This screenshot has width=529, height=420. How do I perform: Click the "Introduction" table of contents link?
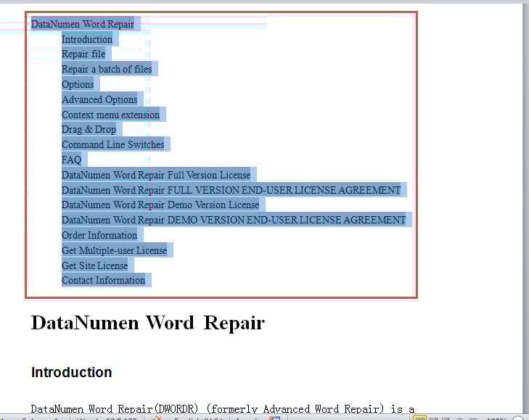point(87,39)
